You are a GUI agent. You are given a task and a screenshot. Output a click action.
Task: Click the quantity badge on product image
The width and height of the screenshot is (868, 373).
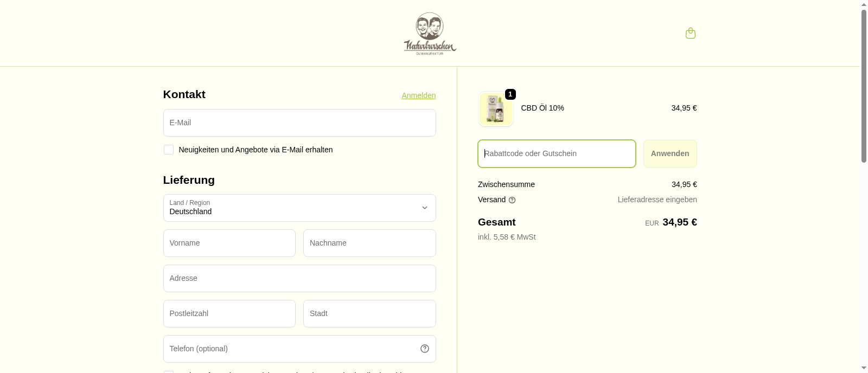tap(509, 94)
